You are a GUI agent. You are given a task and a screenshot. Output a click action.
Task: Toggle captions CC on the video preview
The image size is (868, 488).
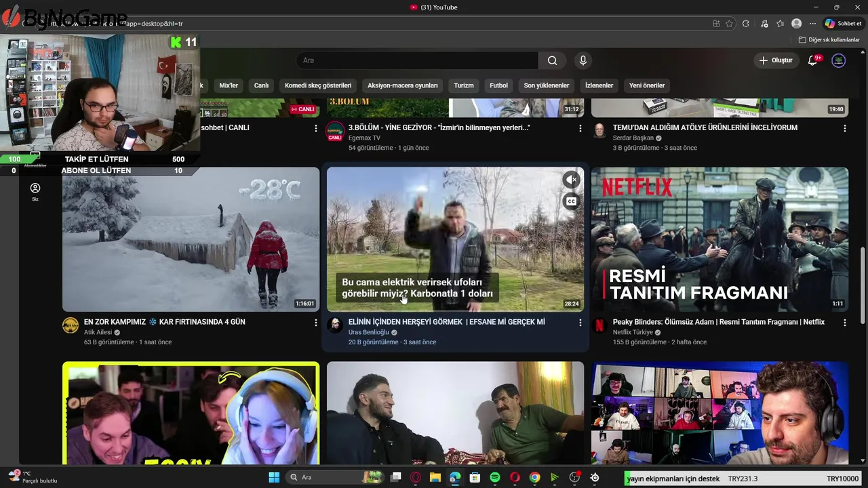[x=572, y=201]
